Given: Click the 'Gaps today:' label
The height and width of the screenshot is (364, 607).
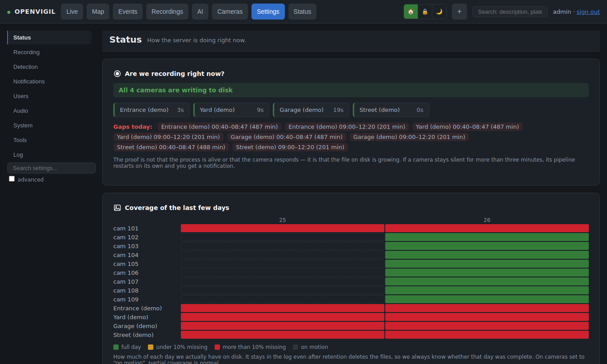Looking at the screenshot, I should pos(133,127).
